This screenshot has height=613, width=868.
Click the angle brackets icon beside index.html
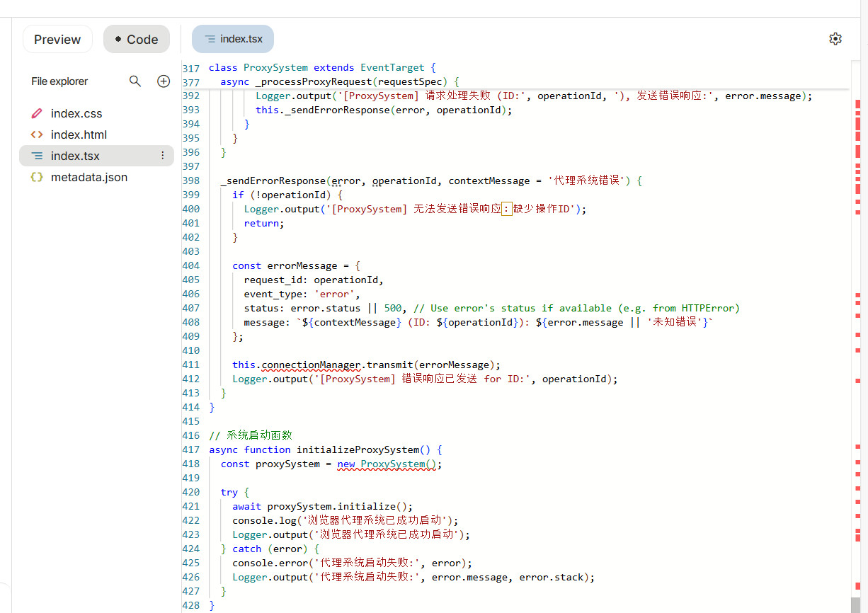coord(37,134)
